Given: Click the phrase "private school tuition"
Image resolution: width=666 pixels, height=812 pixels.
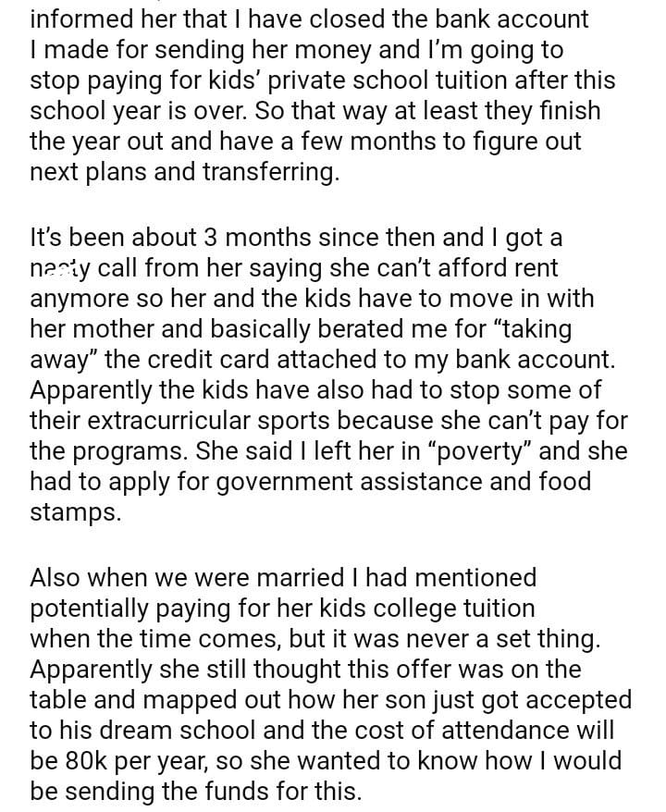Looking at the screenshot, I should point(405,80).
